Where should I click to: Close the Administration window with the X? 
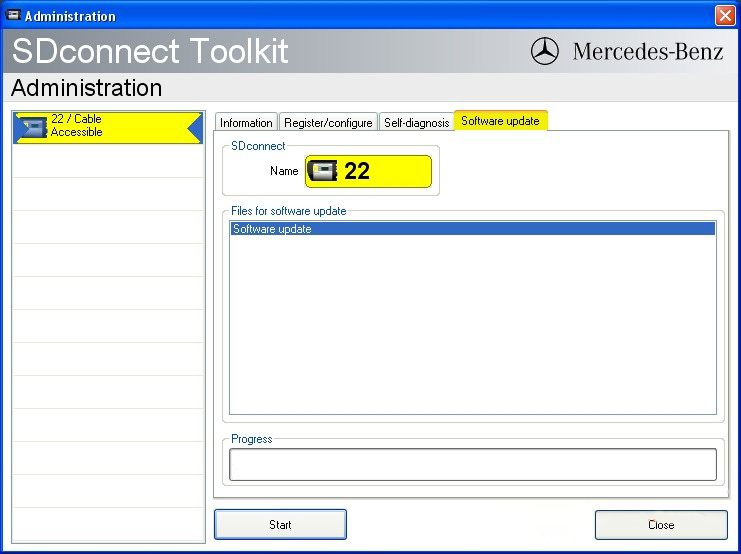point(725,16)
